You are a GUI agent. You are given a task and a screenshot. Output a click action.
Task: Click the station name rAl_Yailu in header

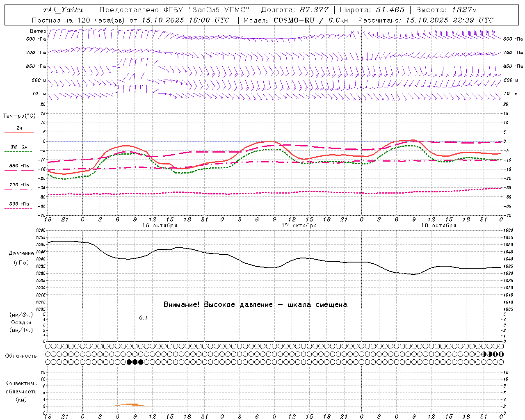point(63,10)
